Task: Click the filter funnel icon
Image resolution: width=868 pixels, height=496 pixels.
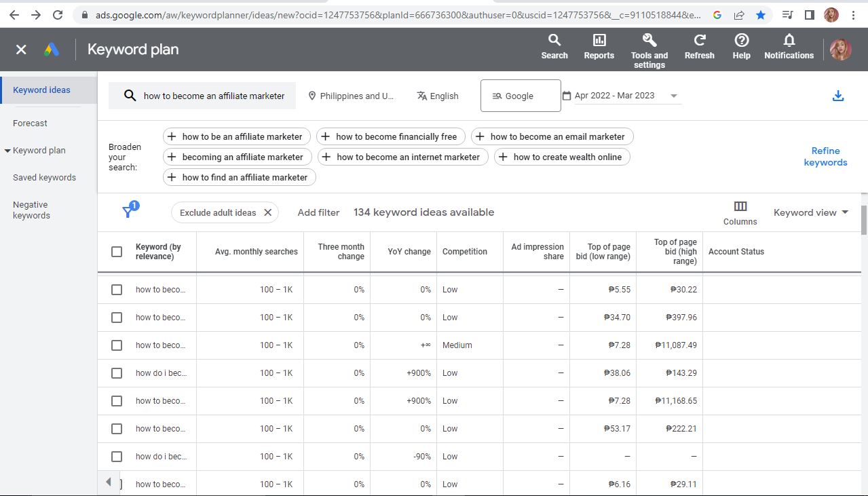Action: click(128, 212)
